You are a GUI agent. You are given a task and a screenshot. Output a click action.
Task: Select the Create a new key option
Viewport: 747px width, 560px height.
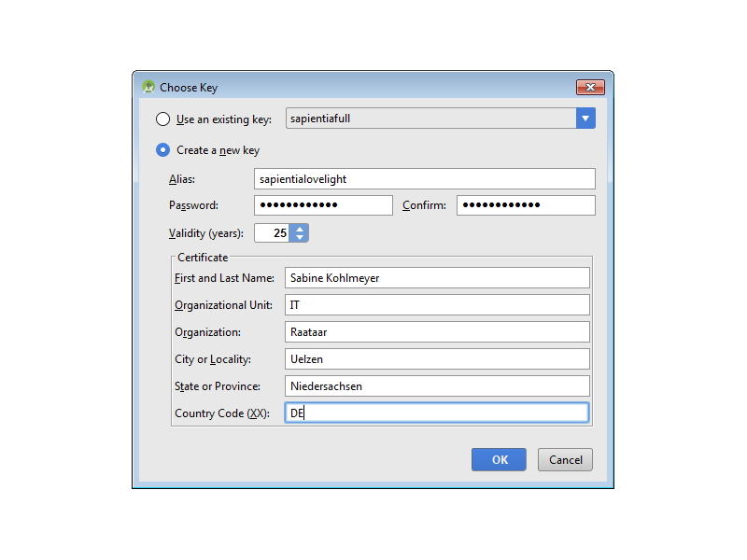point(163,150)
